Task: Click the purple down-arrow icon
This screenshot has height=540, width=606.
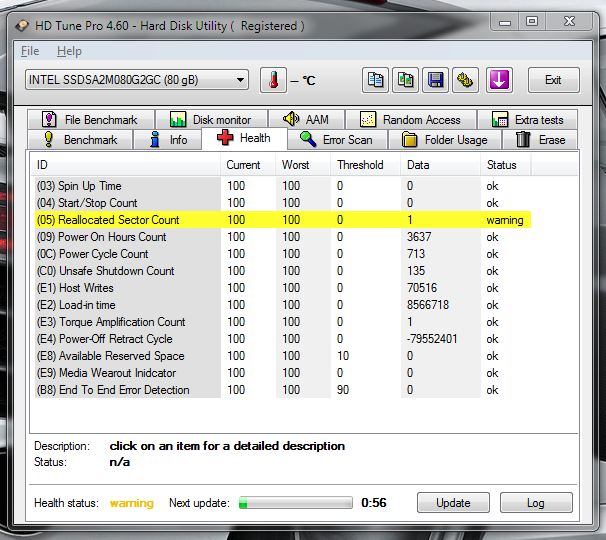Action: click(x=499, y=80)
